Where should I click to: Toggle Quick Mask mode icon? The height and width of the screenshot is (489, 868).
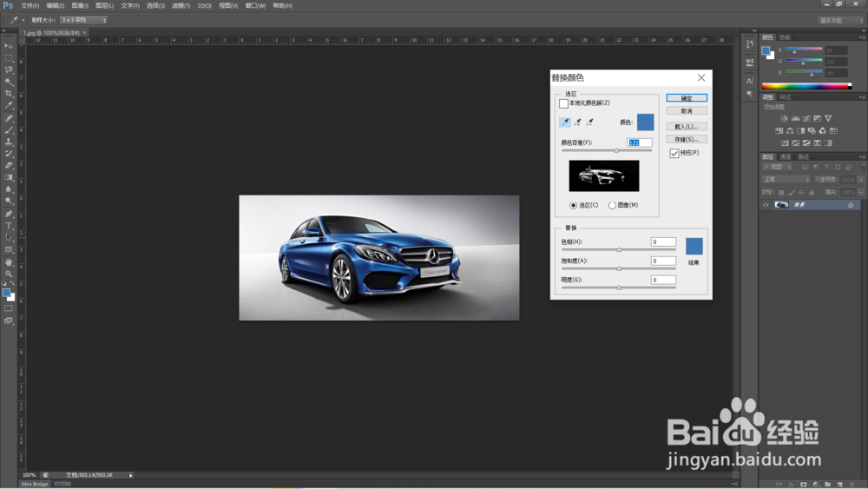9,308
